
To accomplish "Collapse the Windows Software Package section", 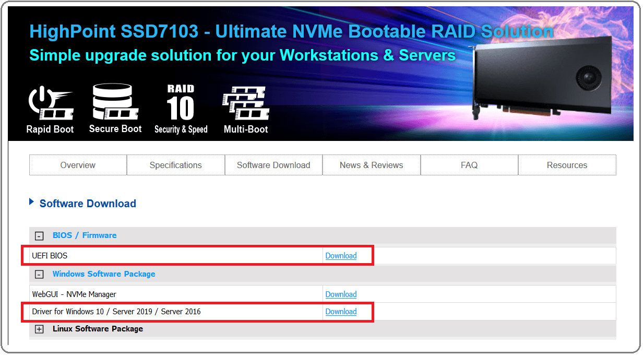I will tap(39, 275).
